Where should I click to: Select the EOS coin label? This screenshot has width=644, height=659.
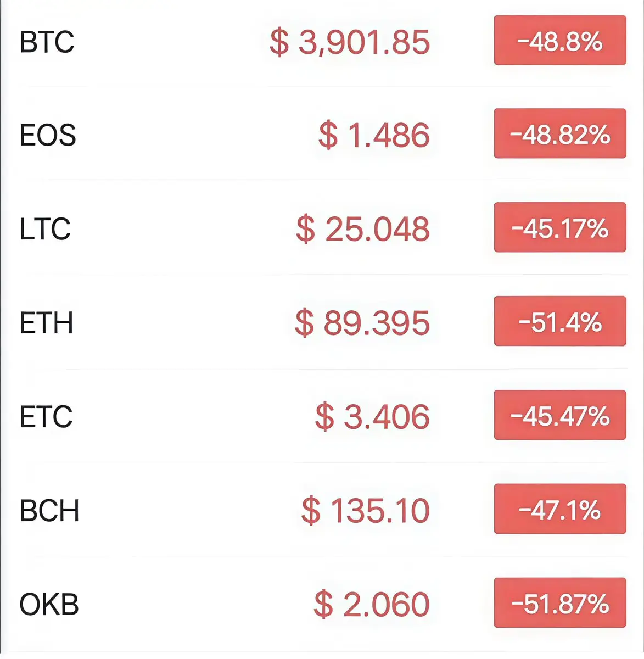point(48,135)
